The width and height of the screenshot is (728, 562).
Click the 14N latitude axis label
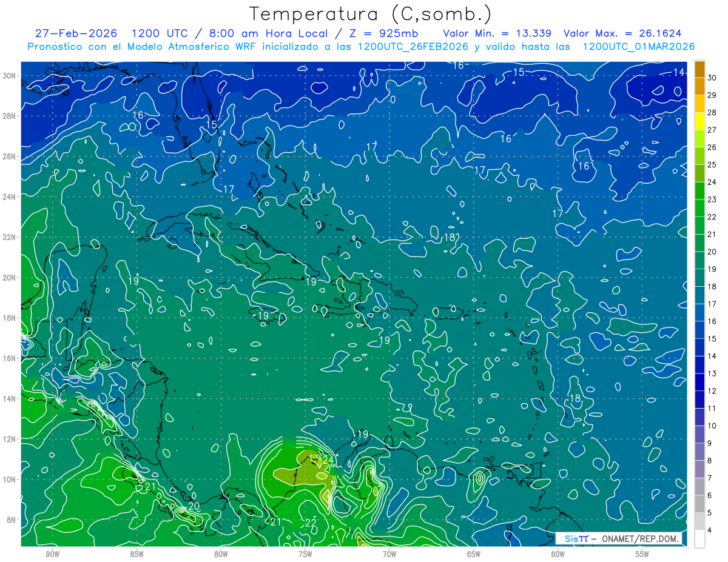pos(10,398)
